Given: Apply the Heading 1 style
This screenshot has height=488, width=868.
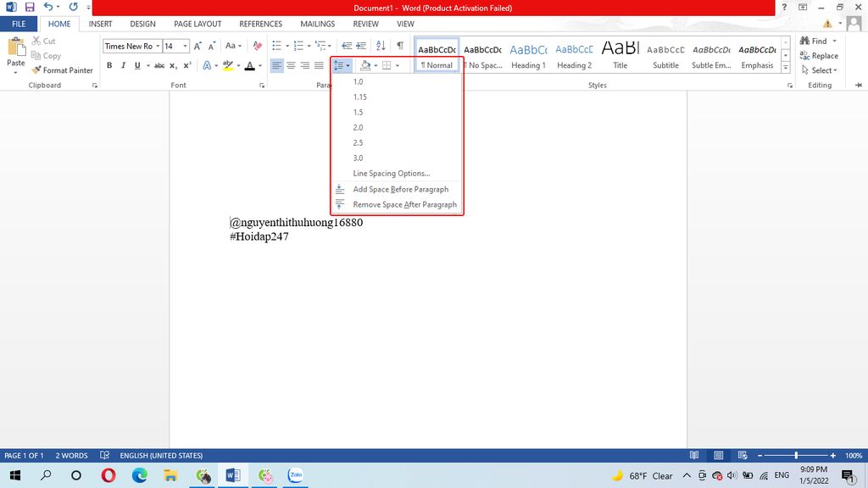Looking at the screenshot, I should (528, 55).
